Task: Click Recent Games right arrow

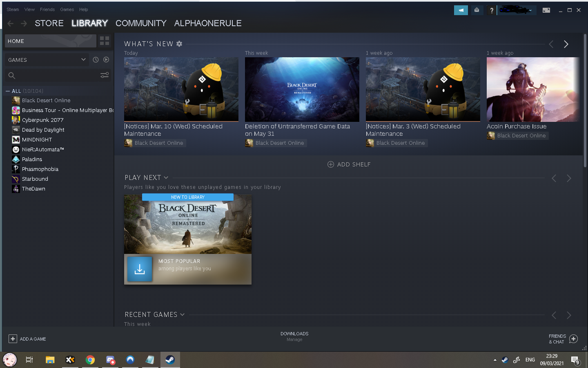Action: [x=569, y=315]
